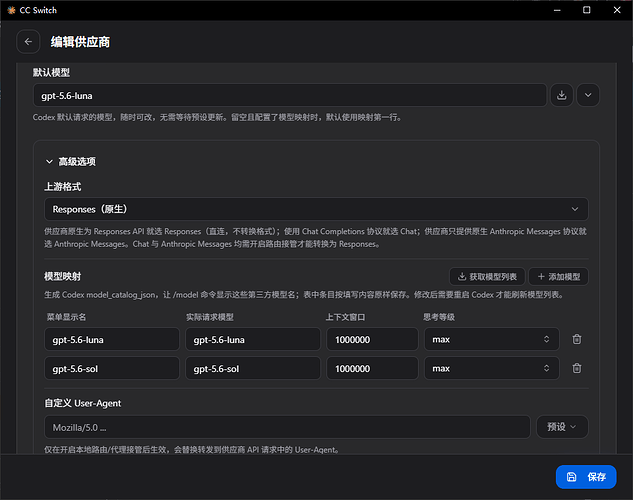
Task: Click the 上下文窗口 column header
Action: tap(346, 317)
